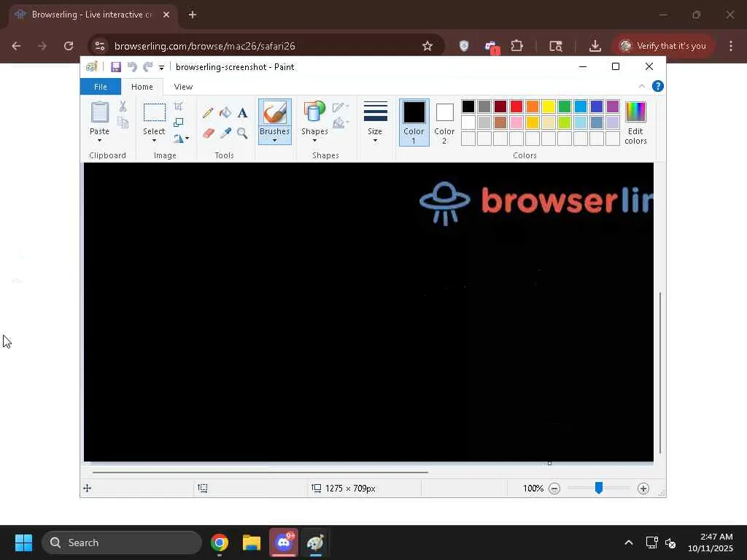Close the Browserling browser tab

coord(166,15)
